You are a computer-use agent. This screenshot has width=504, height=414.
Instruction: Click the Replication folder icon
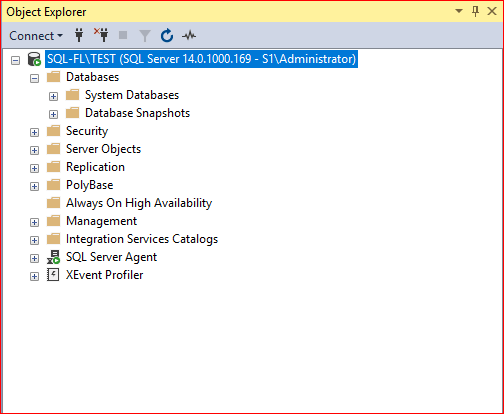pyautogui.click(x=53, y=167)
